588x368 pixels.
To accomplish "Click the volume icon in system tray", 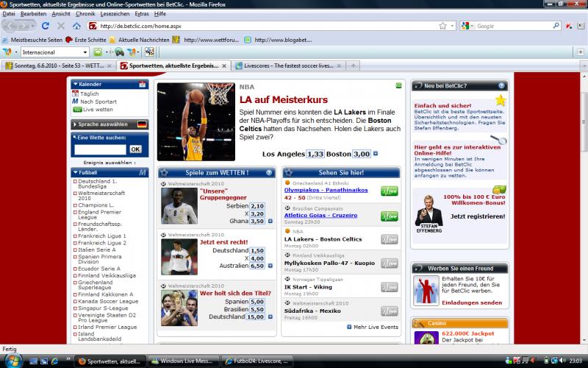I will [562, 361].
